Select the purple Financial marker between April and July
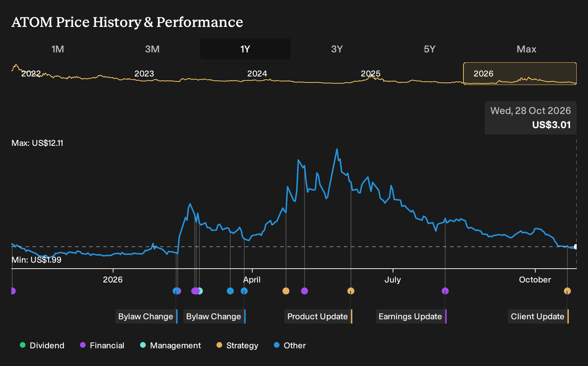Screen dimensions: 588x366 point(305,291)
